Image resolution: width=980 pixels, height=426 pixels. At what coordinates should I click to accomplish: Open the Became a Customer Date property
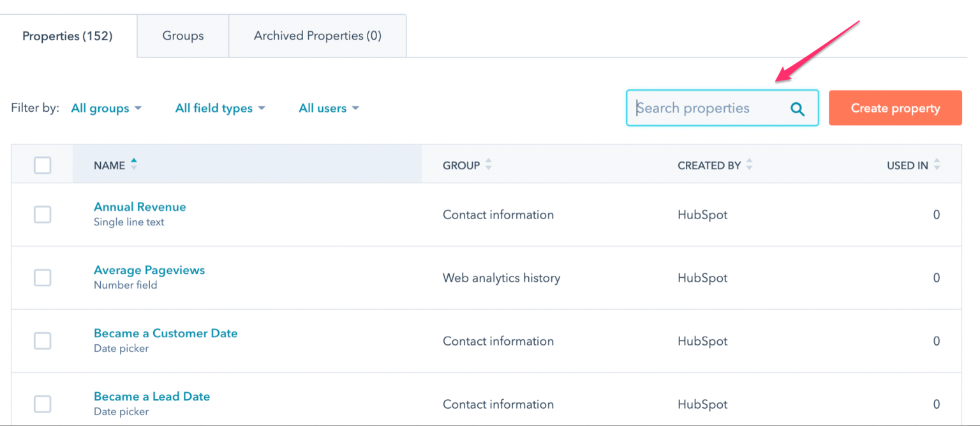tap(165, 333)
